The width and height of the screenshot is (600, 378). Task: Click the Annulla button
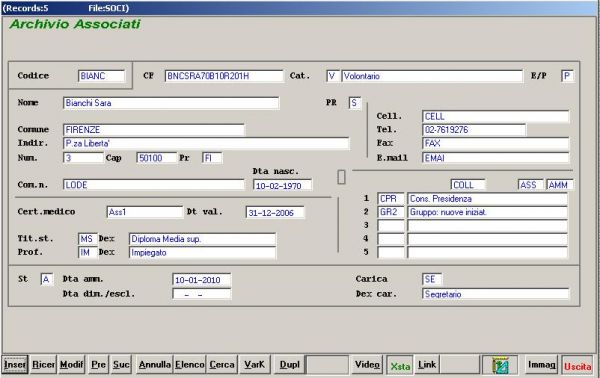click(x=155, y=365)
